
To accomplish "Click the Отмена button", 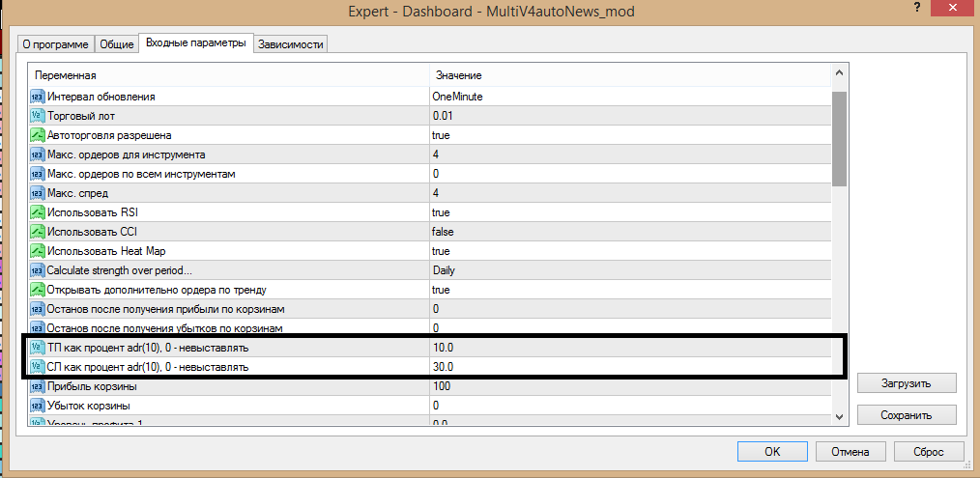I will point(850,452).
